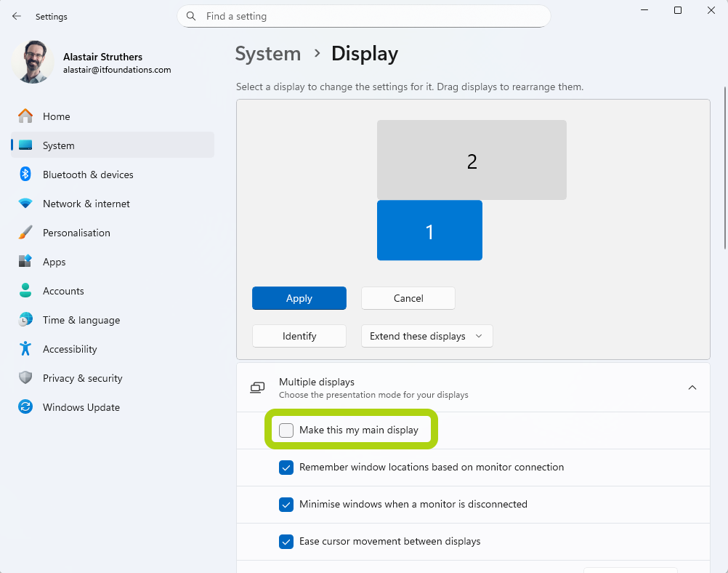The width and height of the screenshot is (728, 573).
Task: Select the Accessibility icon
Action: [x=25, y=349]
